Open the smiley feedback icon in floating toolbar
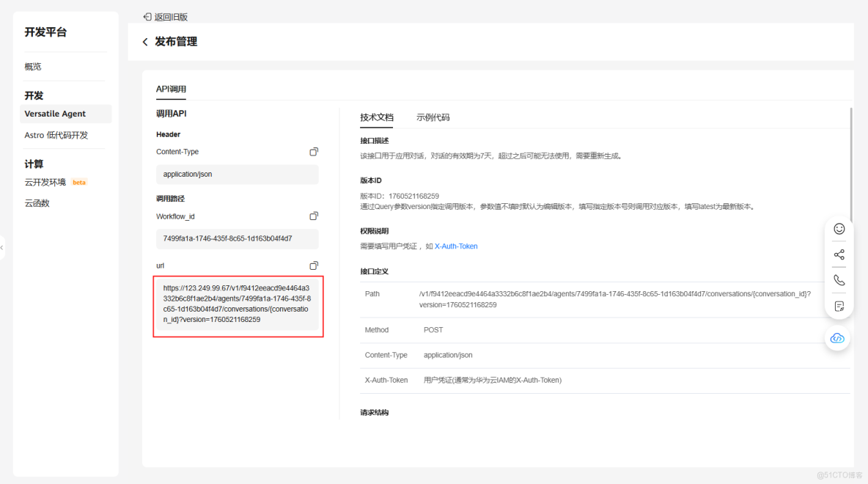 (x=839, y=228)
